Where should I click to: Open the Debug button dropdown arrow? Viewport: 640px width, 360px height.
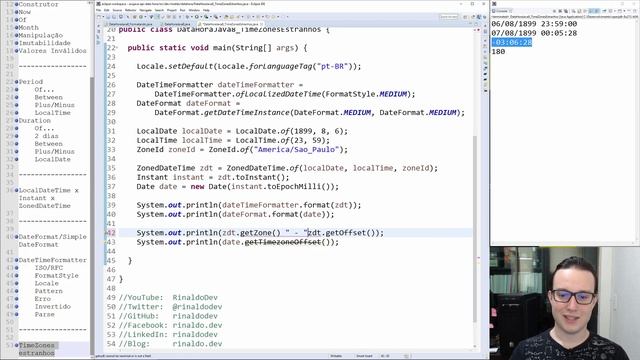tap(192, 17)
